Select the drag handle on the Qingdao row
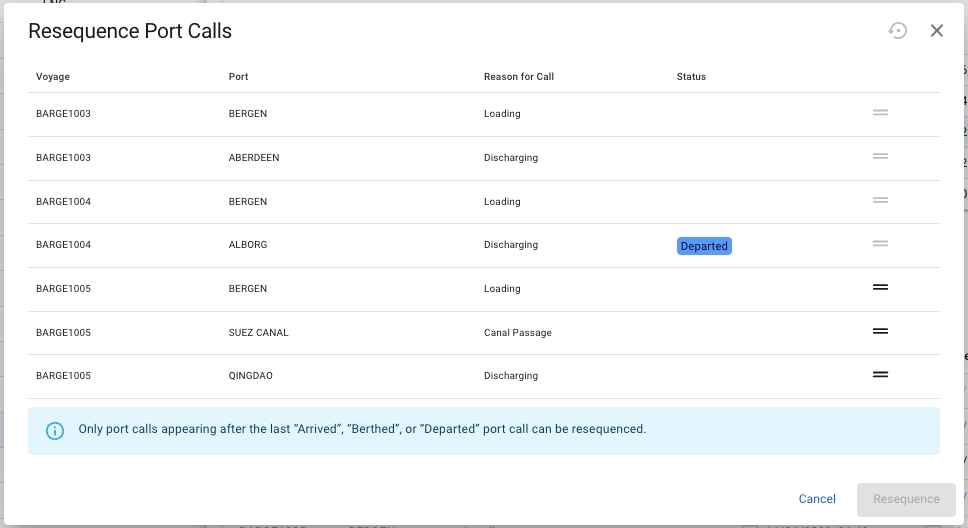 pos(880,375)
